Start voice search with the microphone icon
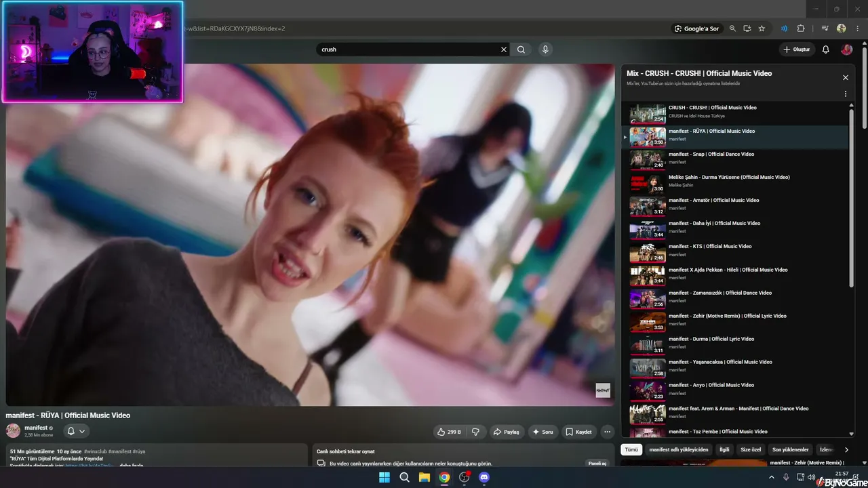The height and width of the screenshot is (488, 868). pyautogui.click(x=545, y=49)
